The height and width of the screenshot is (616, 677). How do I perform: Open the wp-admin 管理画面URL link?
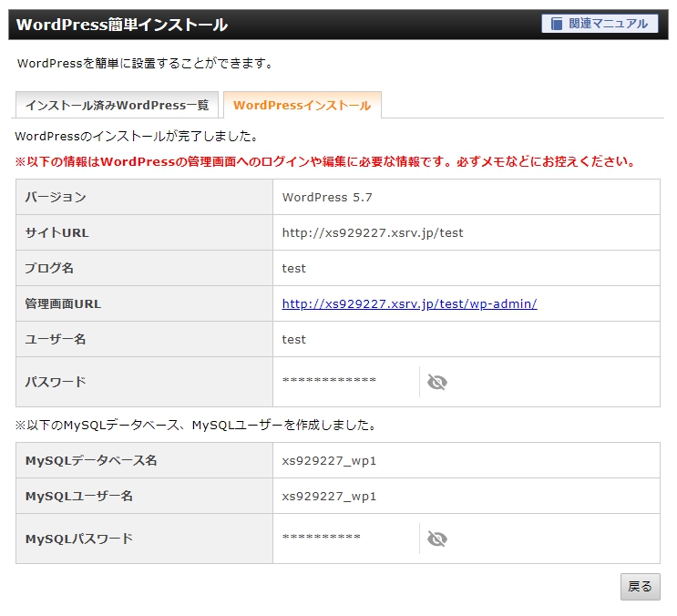[409, 303]
